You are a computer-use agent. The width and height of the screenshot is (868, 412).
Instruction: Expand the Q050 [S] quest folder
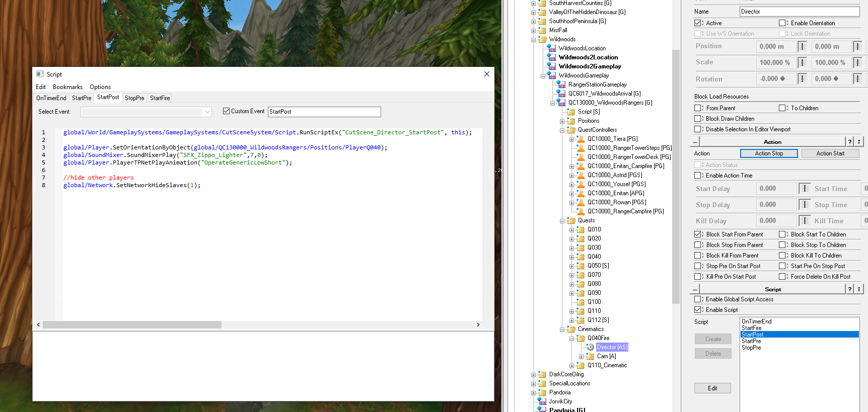point(571,266)
